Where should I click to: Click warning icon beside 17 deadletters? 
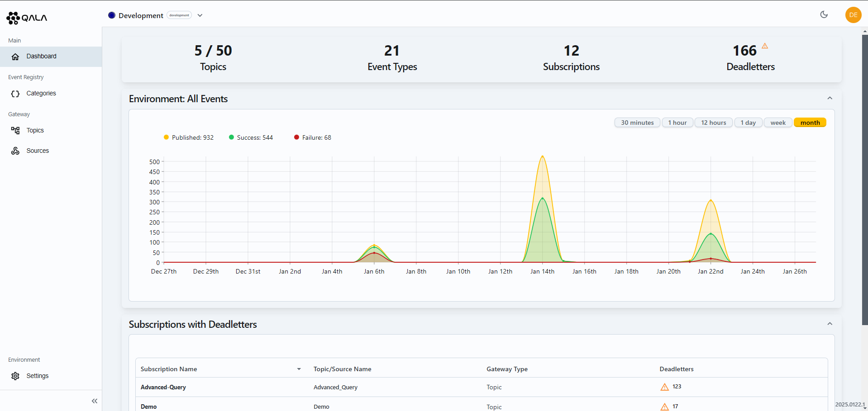click(664, 407)
